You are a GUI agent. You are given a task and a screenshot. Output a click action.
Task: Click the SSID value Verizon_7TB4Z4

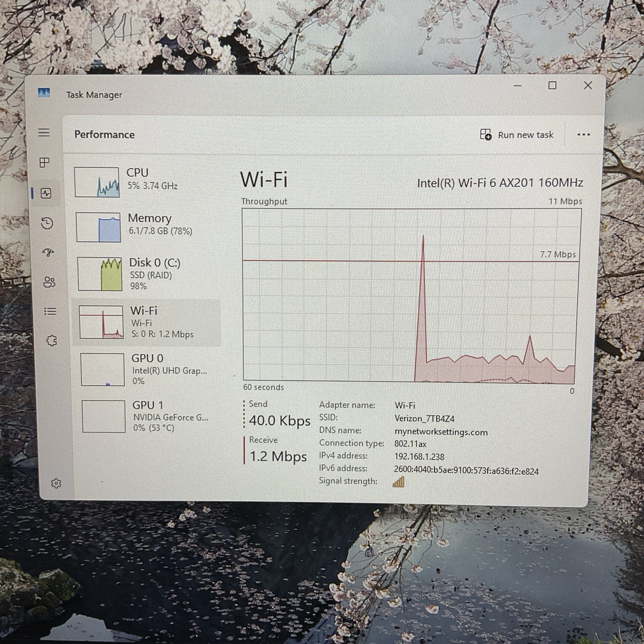coord(424,419)
